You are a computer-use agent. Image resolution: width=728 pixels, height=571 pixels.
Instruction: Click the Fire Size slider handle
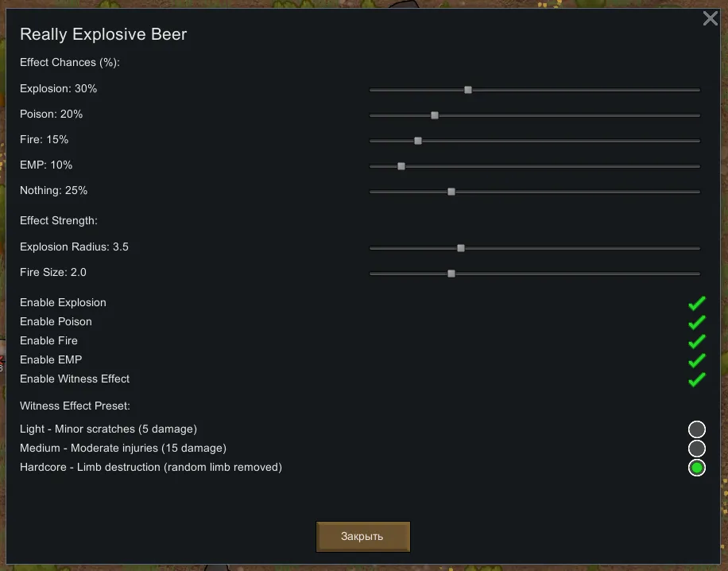point(451,274)
